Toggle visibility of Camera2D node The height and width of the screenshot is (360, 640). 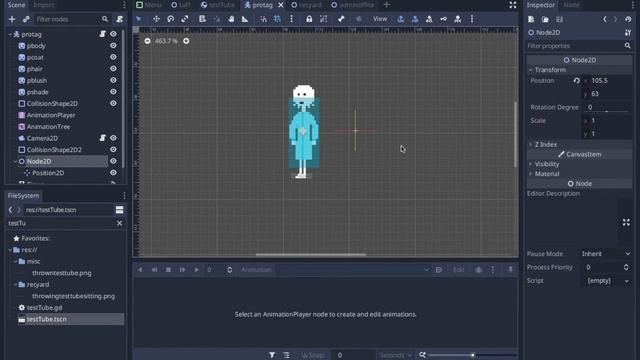pyautogui.click(x=113, y=138)
